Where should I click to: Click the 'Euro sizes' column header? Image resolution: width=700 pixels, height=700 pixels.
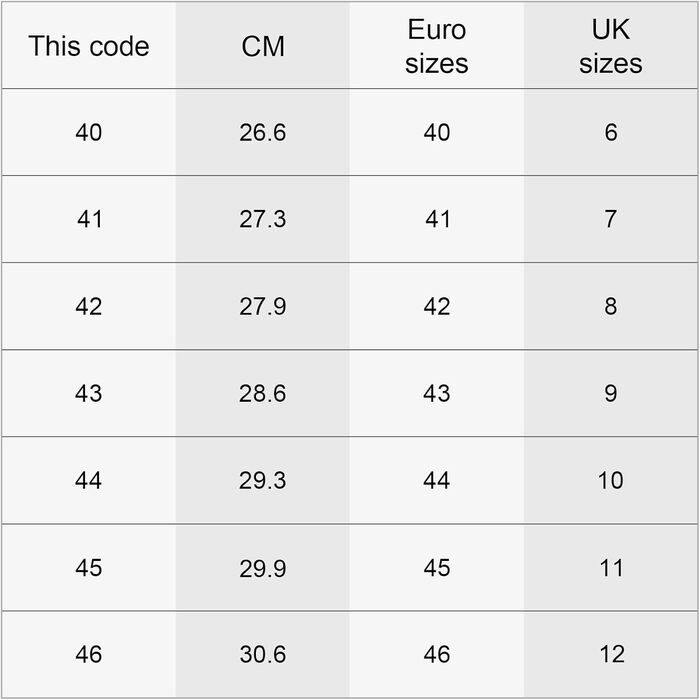(437, 46)
